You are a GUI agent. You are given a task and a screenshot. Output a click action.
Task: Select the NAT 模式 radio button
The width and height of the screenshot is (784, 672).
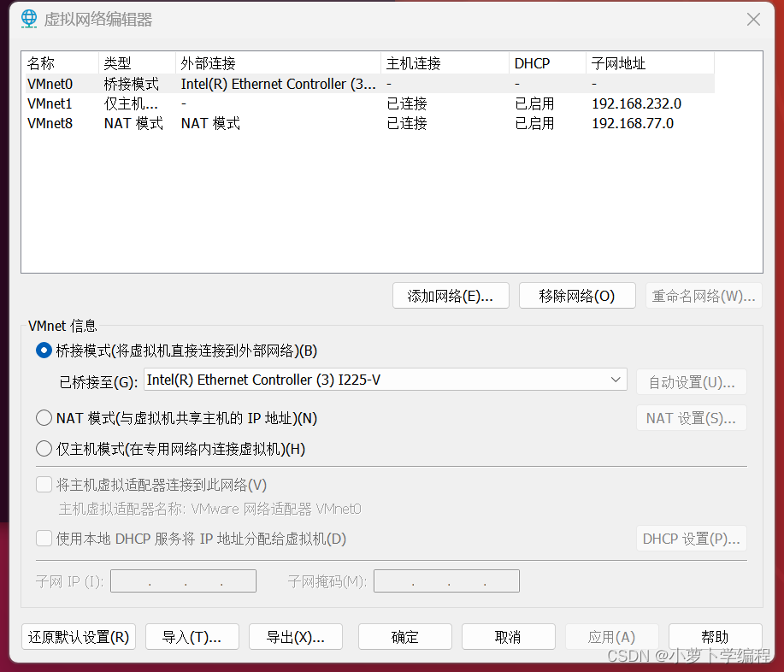click(x=43, y=417)
